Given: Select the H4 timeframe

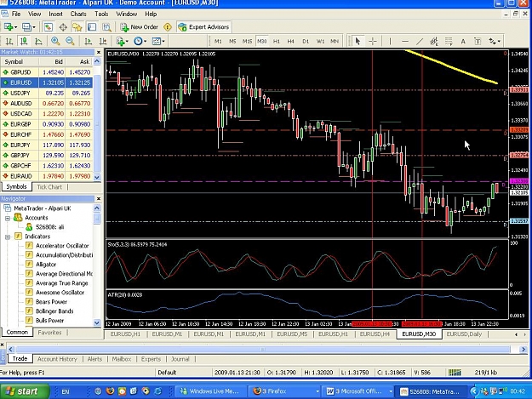Looking at the screenshot, I should tap(291, 41).
